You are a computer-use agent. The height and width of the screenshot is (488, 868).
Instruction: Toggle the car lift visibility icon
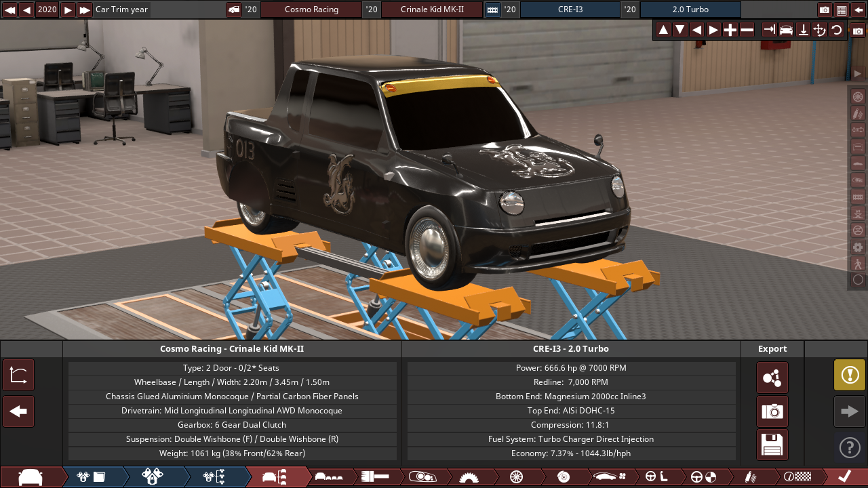click(858, 213)
